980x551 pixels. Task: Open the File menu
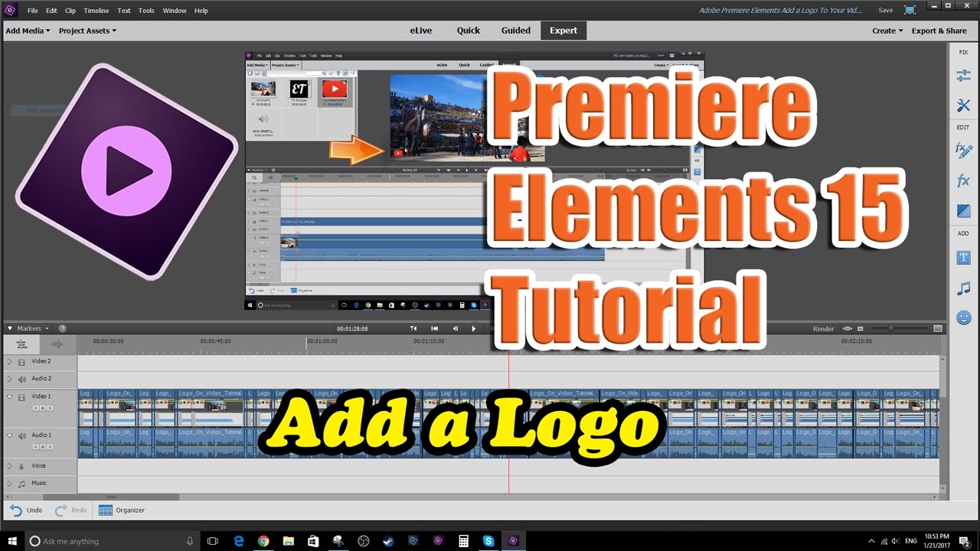point(32,11)
